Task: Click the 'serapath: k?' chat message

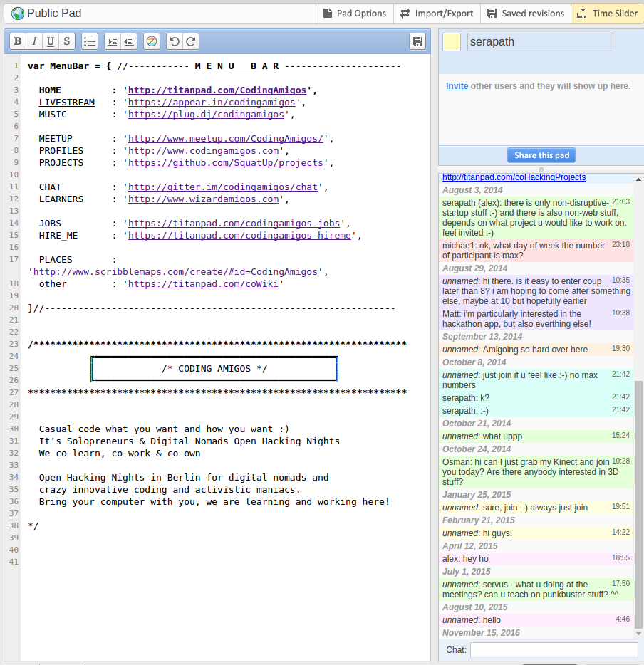Action: pos(536,398)
